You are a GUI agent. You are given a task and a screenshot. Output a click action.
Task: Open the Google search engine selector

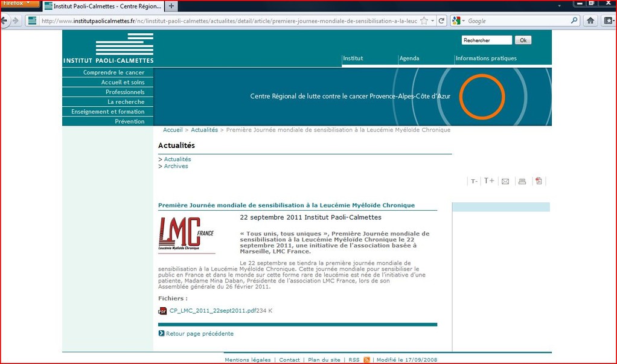[x=458, y=21]
